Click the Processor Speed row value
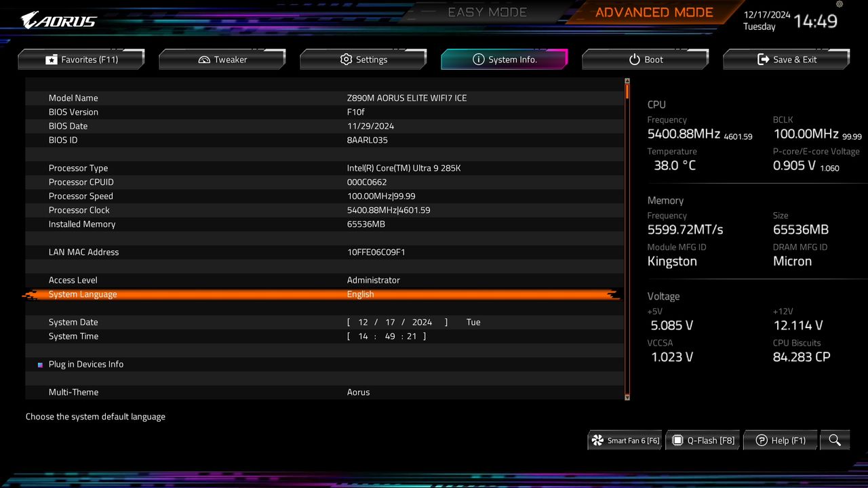This screenshot has height=488, width=868. [x=381, y=197]
